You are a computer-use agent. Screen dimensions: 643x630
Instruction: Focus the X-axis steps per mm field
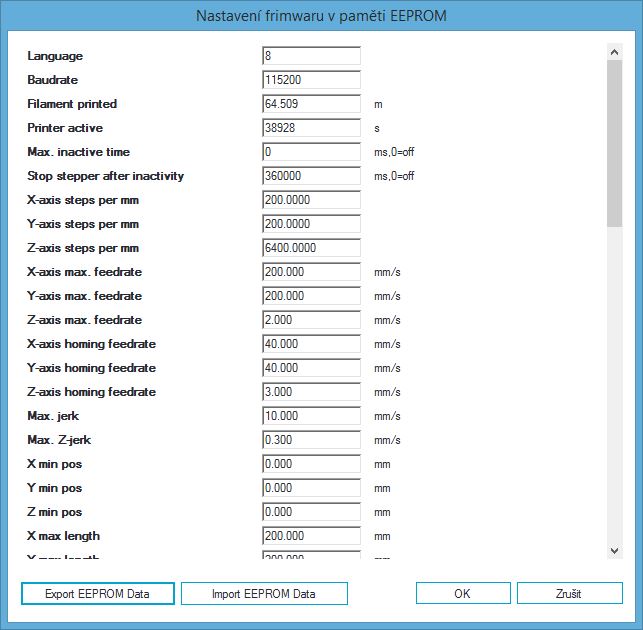click(311, 200)
